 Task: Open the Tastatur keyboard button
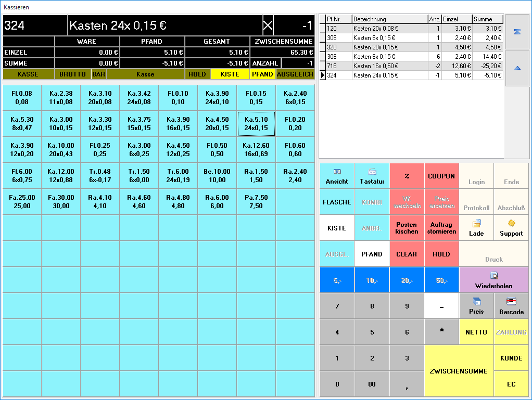[x=372, y=176]
